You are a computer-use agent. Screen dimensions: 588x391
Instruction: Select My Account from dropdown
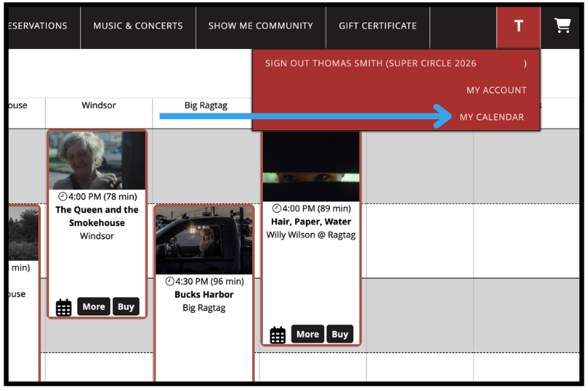pyautogui.click(x=496, y=90)
